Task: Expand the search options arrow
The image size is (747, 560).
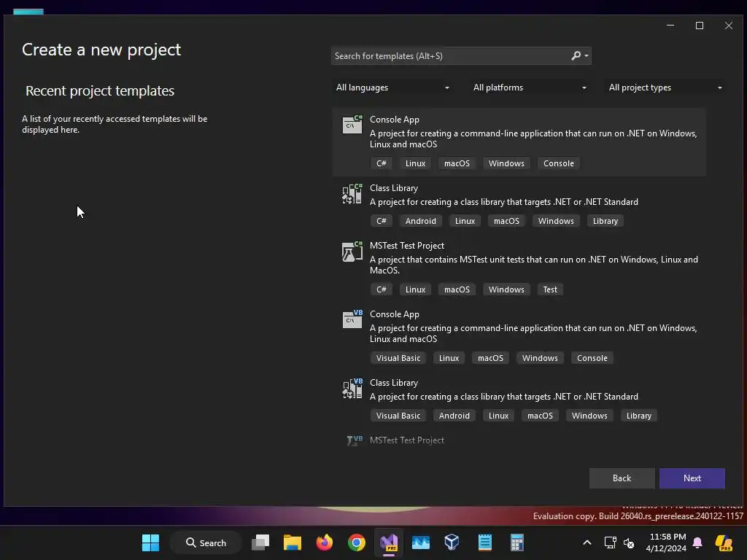Action: click(587, 56)
